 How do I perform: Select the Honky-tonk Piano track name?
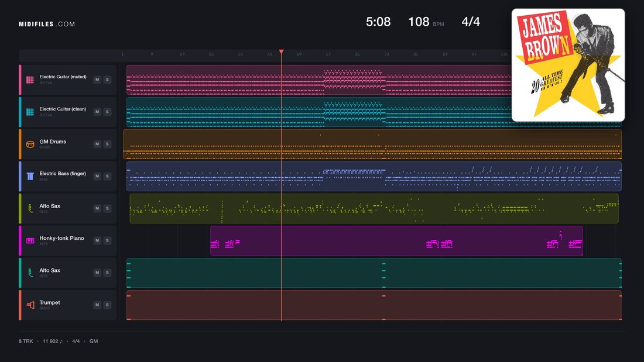[x=61, y=238]
